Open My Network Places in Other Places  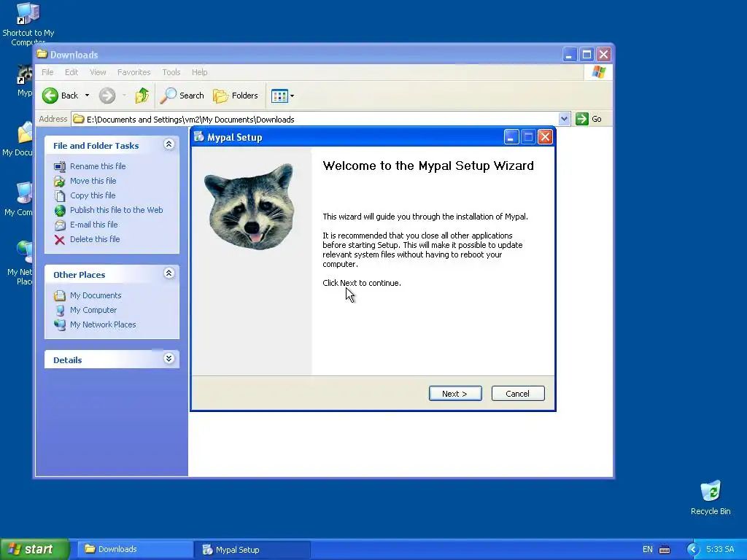(103, 324)
